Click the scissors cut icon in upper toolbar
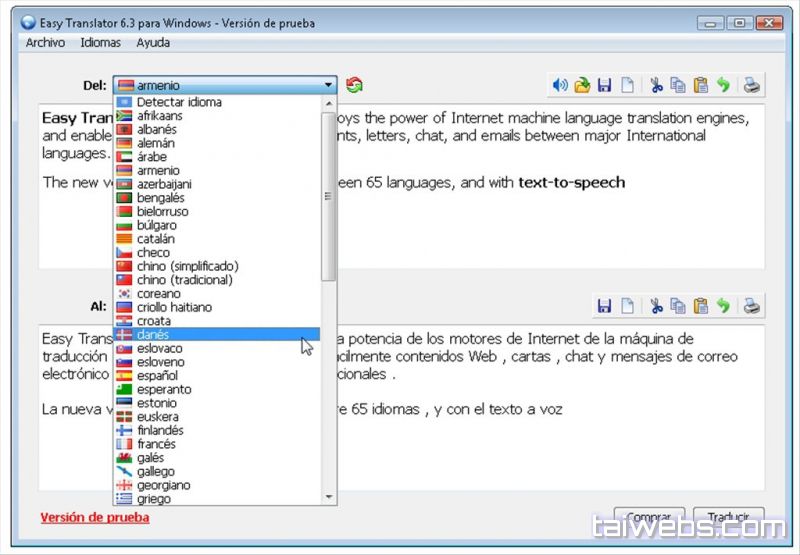800x555 pixels. click(656, 86)
